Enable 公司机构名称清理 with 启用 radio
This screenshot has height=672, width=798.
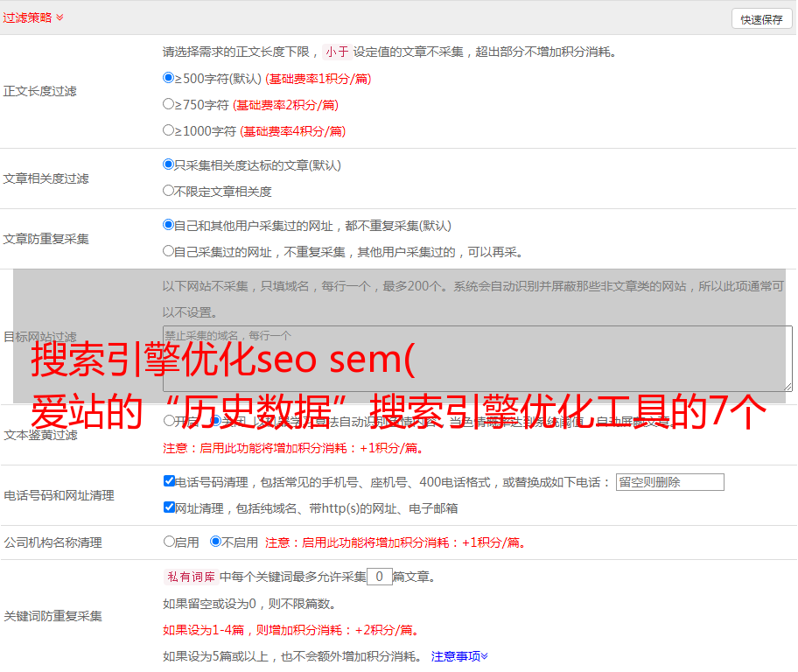169,541
